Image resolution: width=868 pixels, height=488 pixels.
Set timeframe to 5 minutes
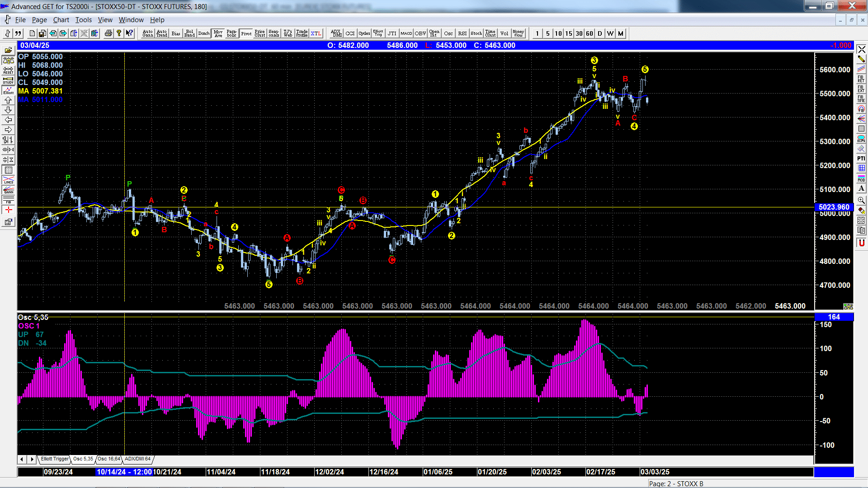[548, 33]
